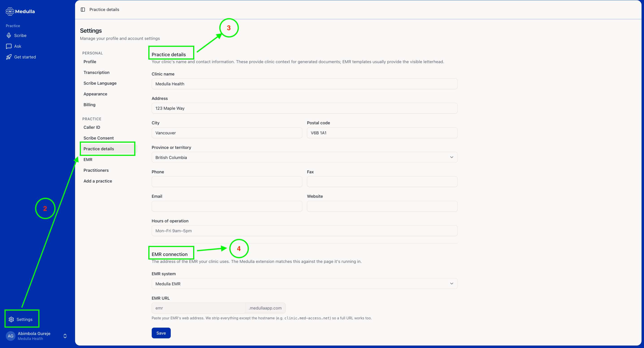The image size is (644, 348).
Task: Click the Email field
Action: coord(227,206)
